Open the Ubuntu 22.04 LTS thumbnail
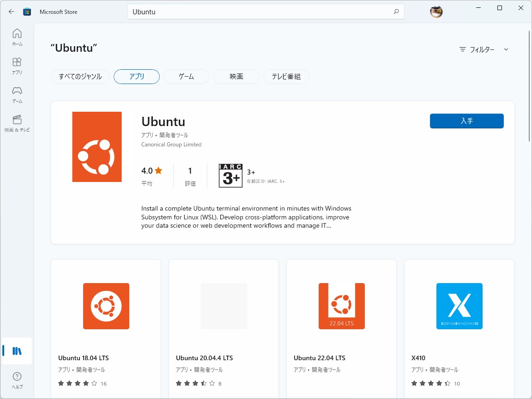The width and height of the screenshot is (532, 399). tap(341, 306)
